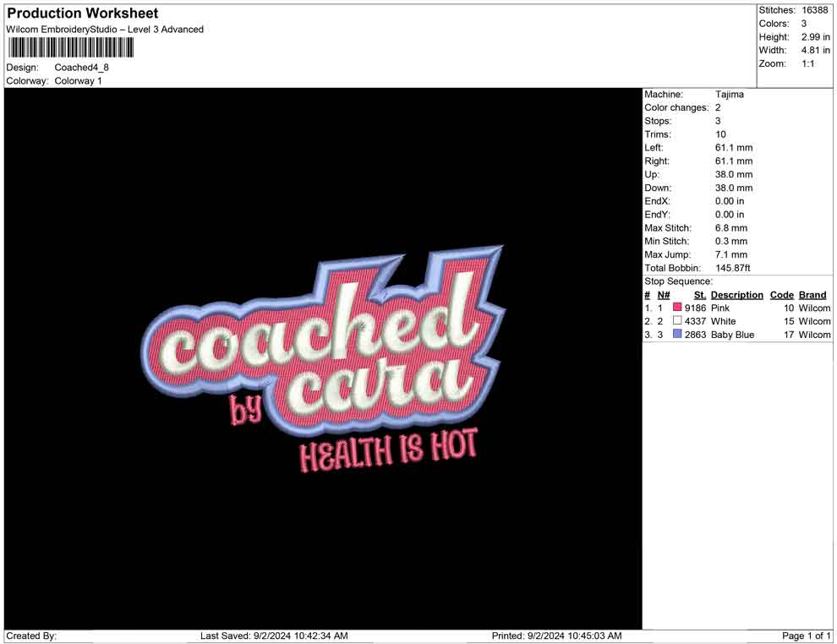Click the N# column header

point(664,295)
